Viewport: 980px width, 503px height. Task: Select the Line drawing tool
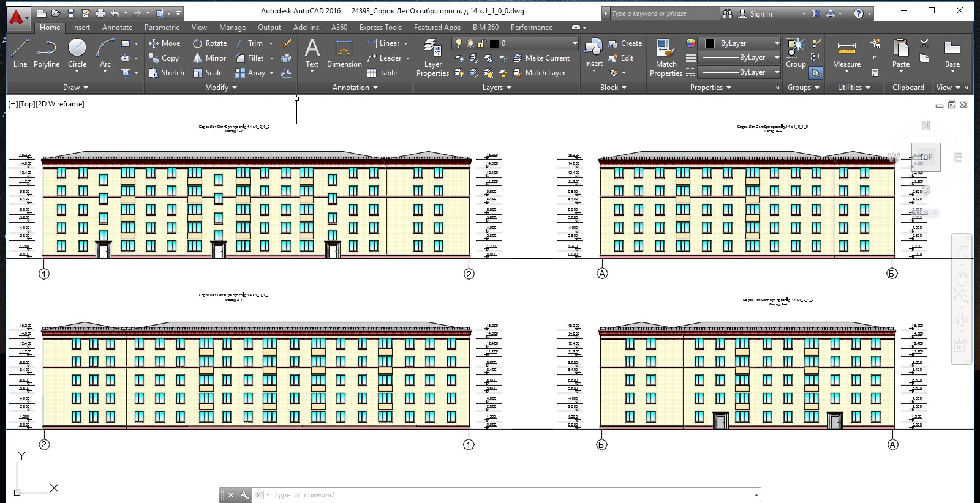20,53
